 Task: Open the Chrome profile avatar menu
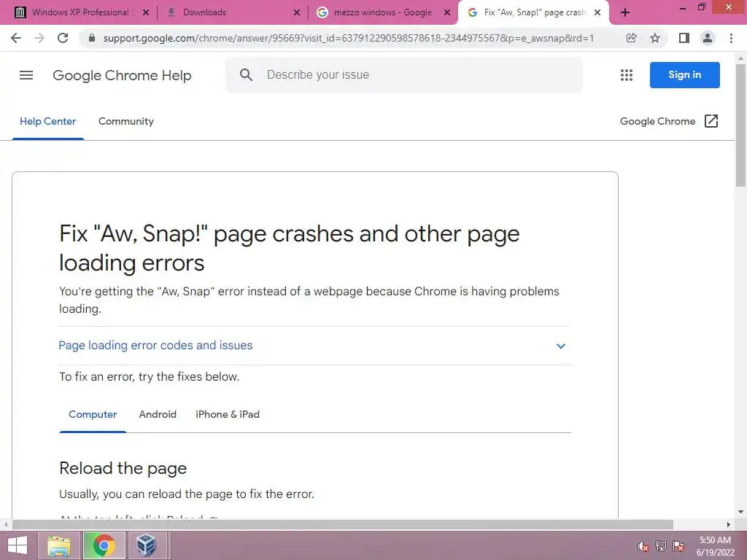coord(708,38)
